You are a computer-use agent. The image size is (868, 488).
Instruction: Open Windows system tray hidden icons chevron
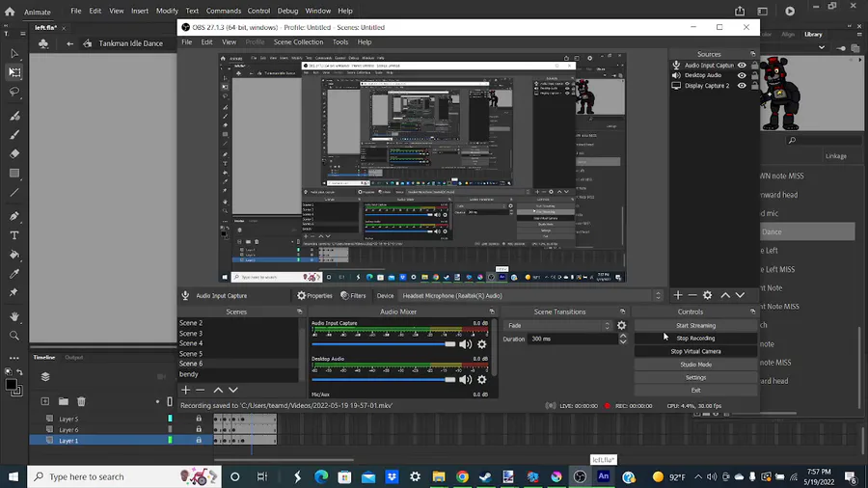(x=698, y=476)
